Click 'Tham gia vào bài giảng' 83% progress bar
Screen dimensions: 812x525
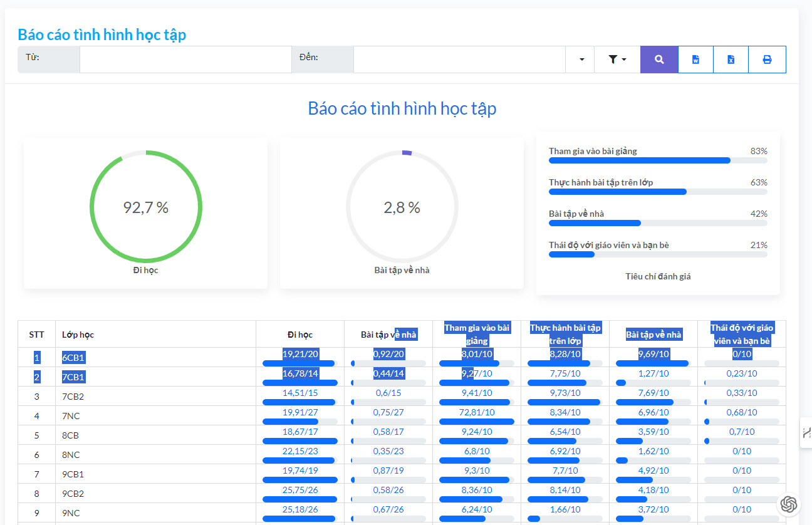point(658,160)
